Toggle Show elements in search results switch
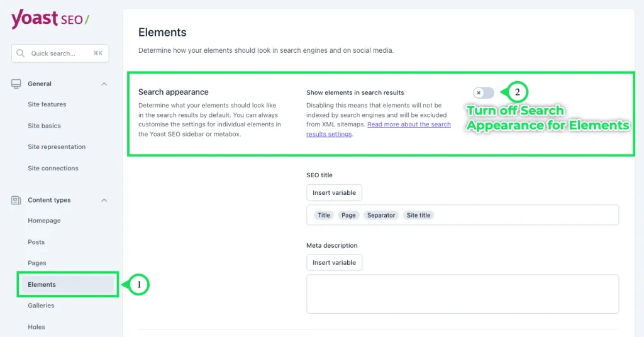Screen dimensions: 644x337 (484, 93)
